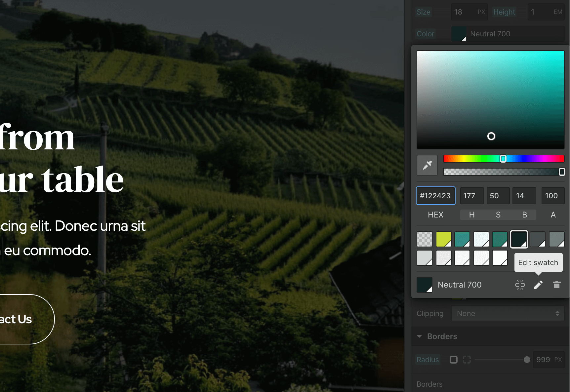The width and height of the screenshot is (570, 392).
Task: Click the EM unit next to height
Action: click(x=558, y=12)
